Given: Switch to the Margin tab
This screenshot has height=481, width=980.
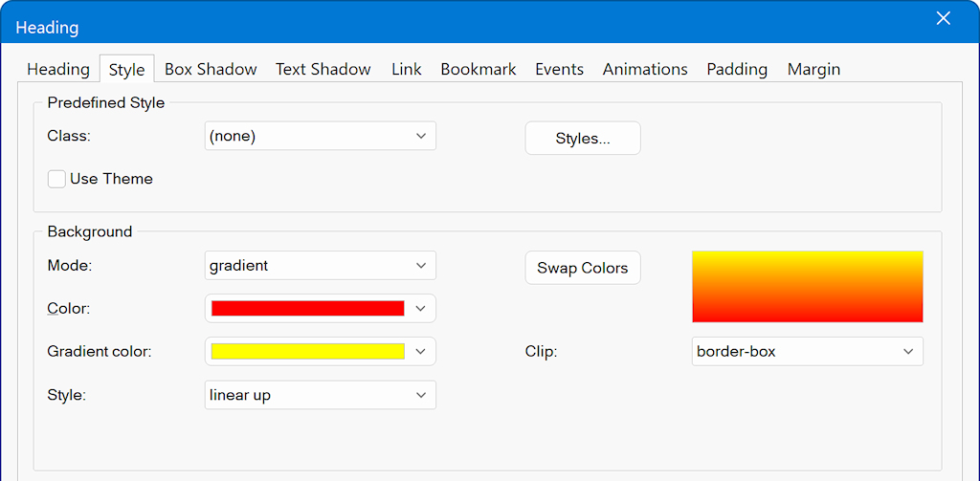Looking at the screenshot, I should point(813,70).
